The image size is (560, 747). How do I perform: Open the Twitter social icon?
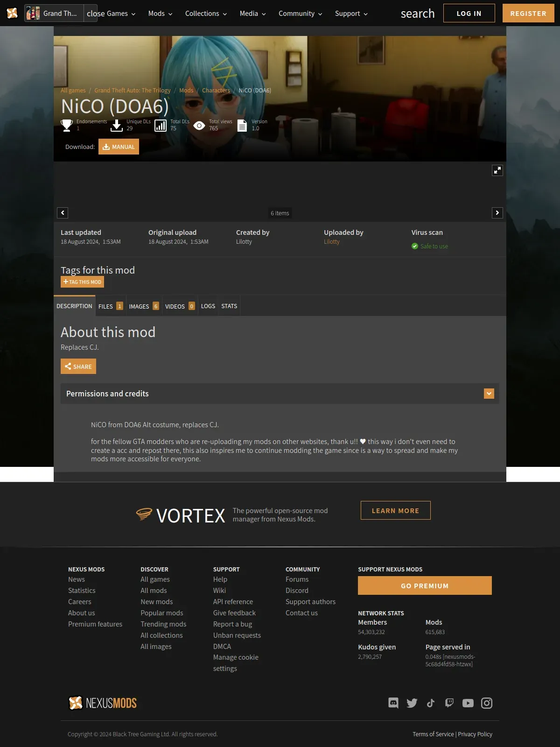point(412,703)
